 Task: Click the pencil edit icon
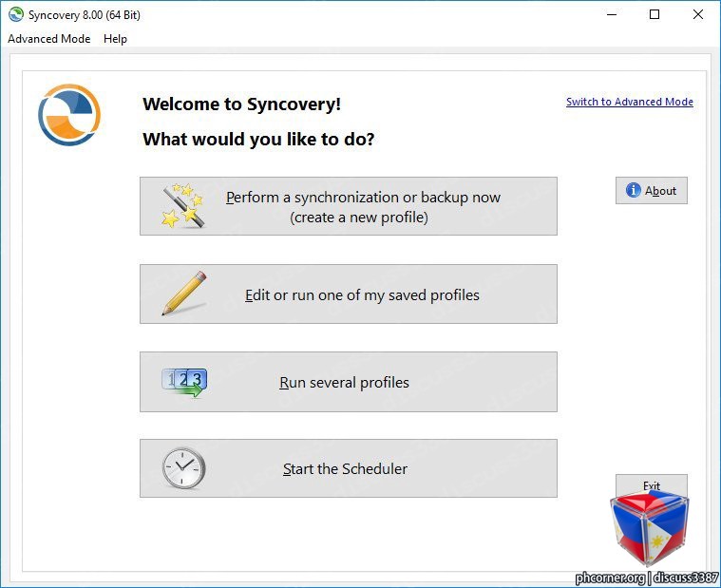184,293
